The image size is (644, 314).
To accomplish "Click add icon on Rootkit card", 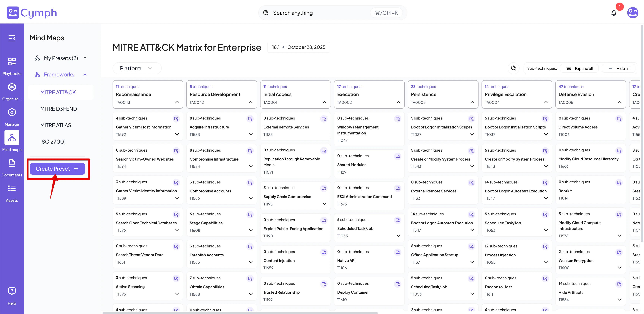I will pos(619,182).
